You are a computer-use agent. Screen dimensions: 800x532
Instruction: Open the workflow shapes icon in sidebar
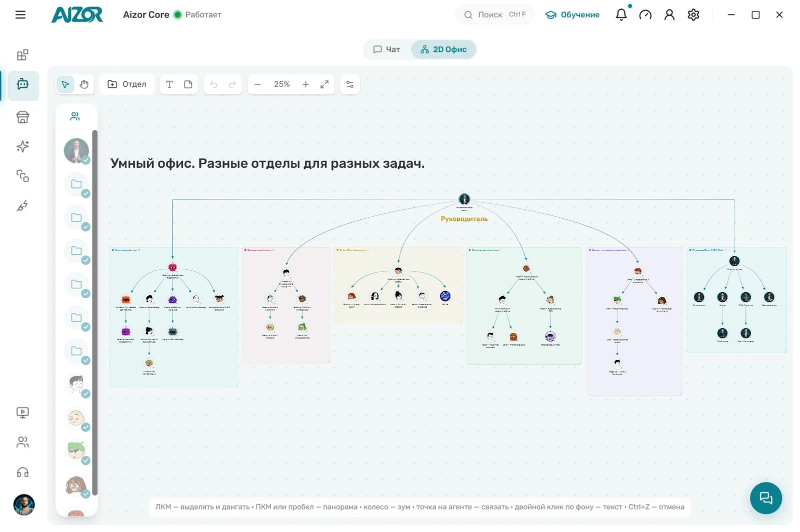point(22,176)
